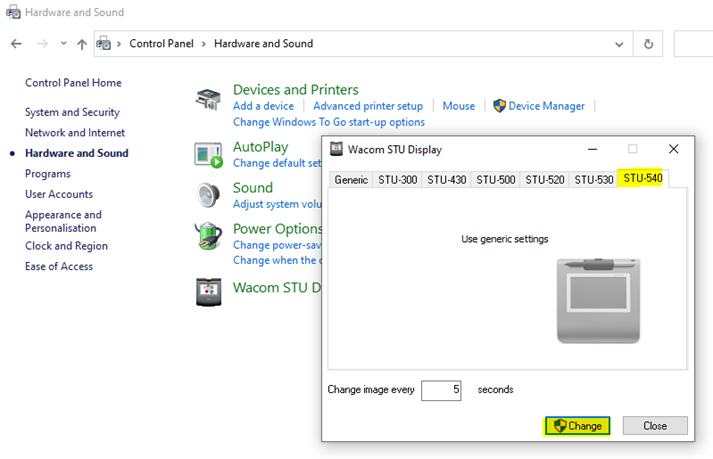
Task: Expand the address bar root chevron
Action: pos(119,44)
